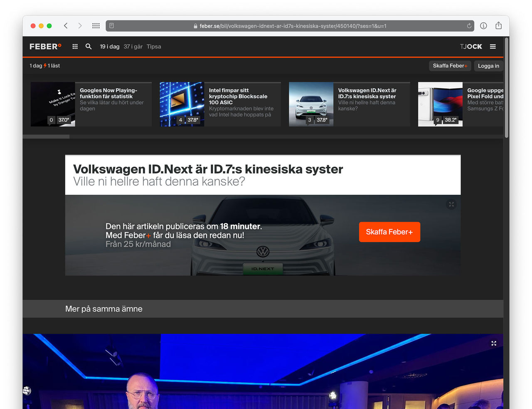Click the FEBER logo
Image resolution: width=532 pixels, height=409 pixels.
tap(45, 47)
